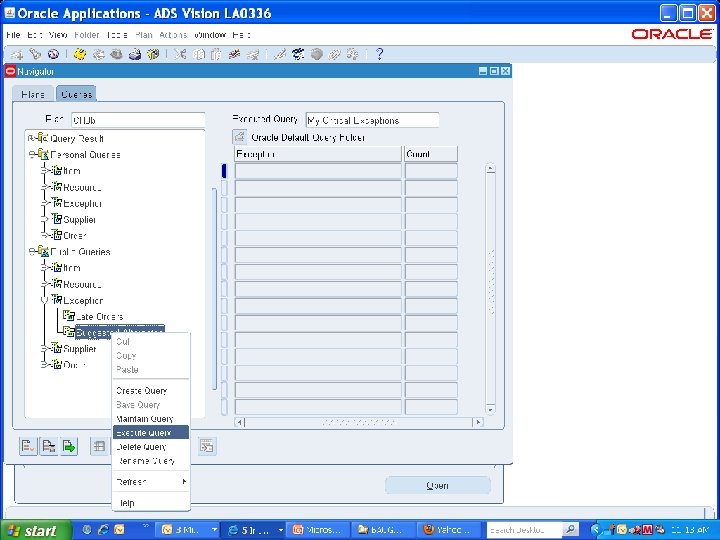Expand Supplier under Public Queries
Image resolution: width=720 pixels, height=540 pixels.
pyautogui.click(x=45, y=349)
